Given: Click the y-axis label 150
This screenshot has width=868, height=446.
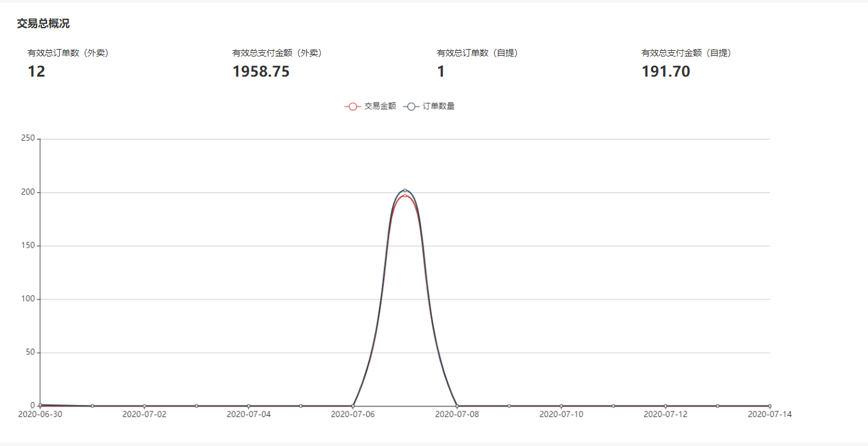Looking at the screenshot, I should [x=28, y=246].
